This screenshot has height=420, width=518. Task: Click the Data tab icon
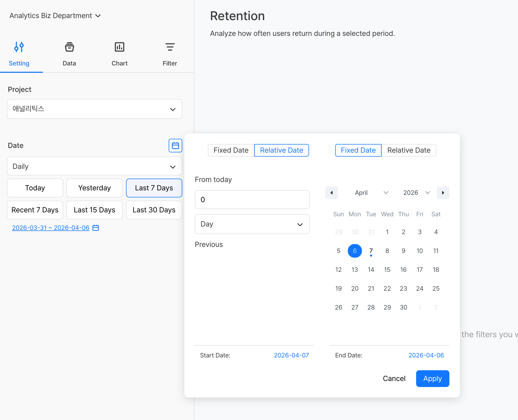(69, 47)
